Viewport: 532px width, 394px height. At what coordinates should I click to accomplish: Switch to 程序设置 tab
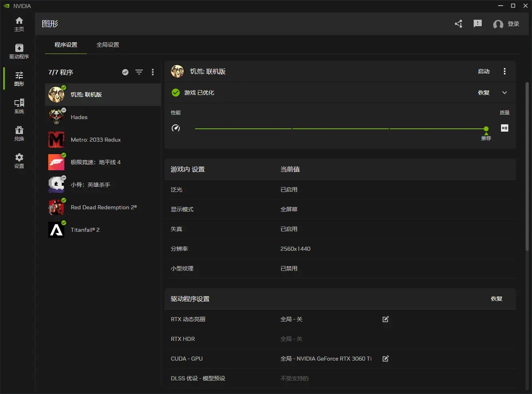(x=66, y=45)
